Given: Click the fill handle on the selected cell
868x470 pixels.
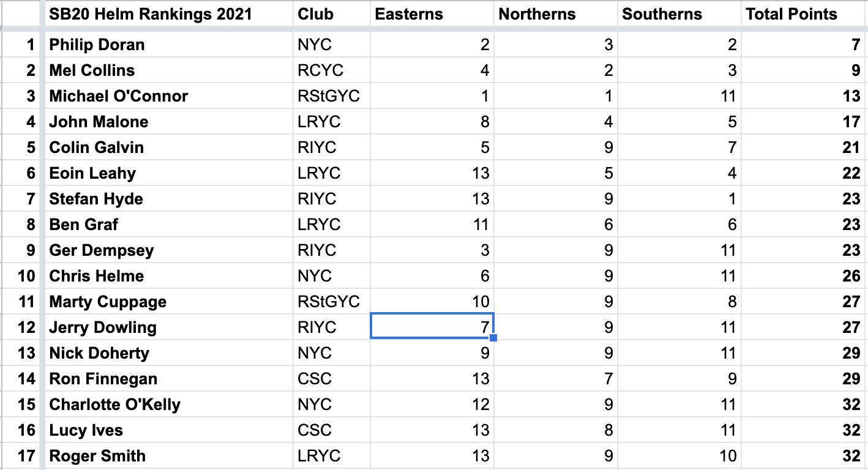Looking at the screenshot, I should click(x=493, y=338).
